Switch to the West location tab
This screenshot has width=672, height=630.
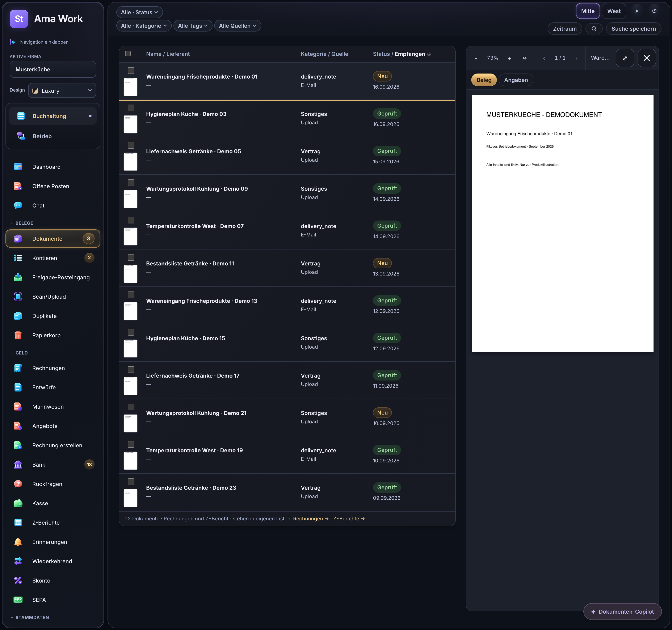click(614, 11)
